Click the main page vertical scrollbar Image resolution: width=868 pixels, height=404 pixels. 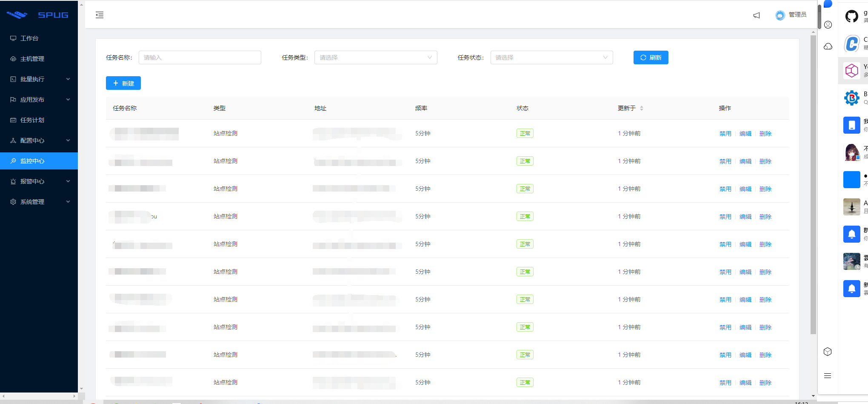[813, 185]
